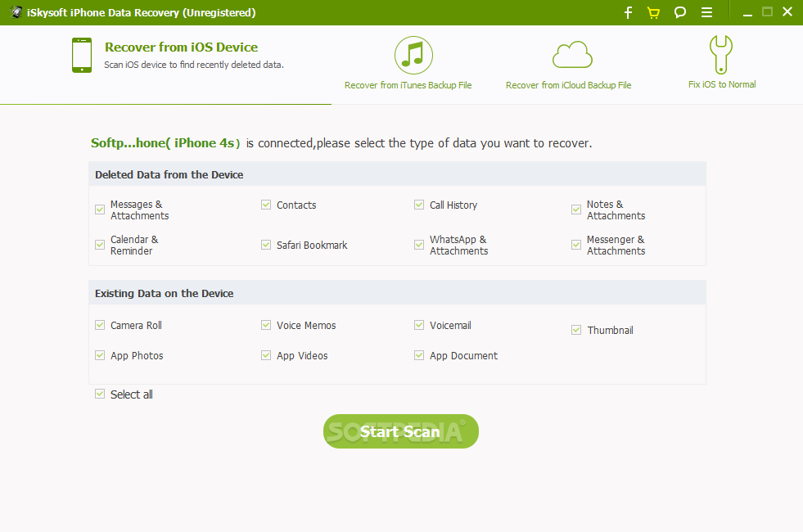803x532 pixels.
Task: Open the Facebook page icon
Action: pyautogui.click(x=629, y=12)
